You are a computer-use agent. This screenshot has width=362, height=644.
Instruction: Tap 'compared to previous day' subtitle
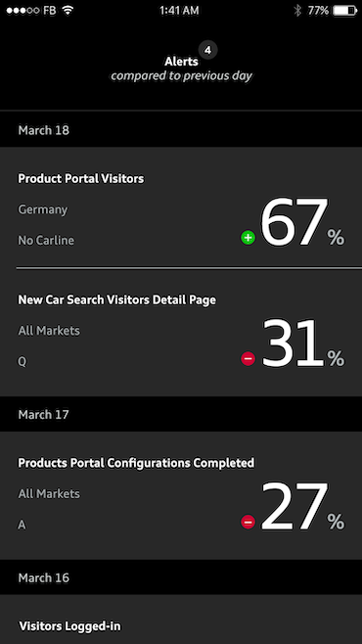coord(181,76)
